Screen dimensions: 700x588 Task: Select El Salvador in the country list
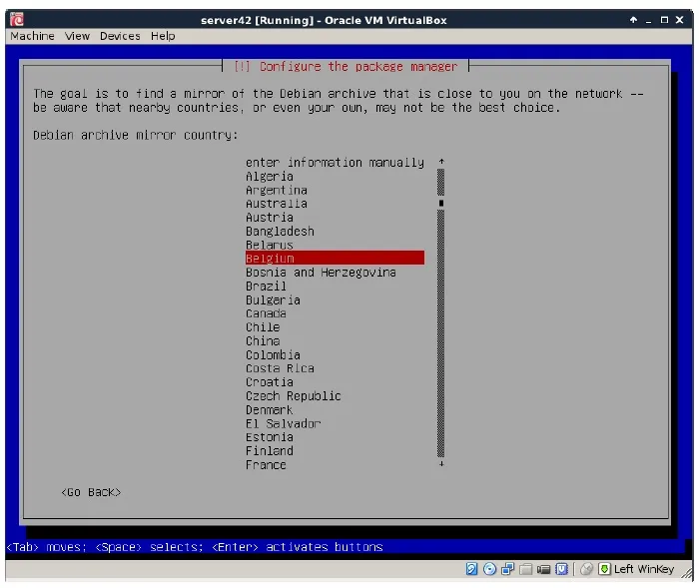click(x=335, y=423)
